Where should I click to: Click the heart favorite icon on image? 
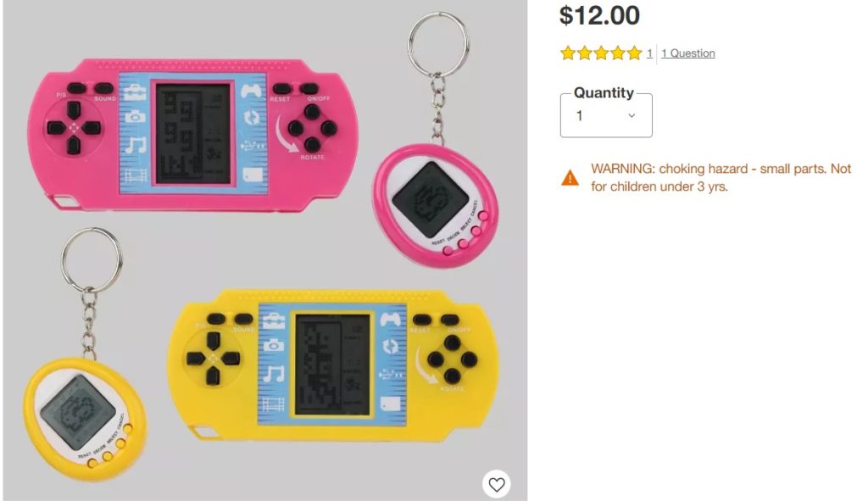pyautogui.click(x=496, y=484)
